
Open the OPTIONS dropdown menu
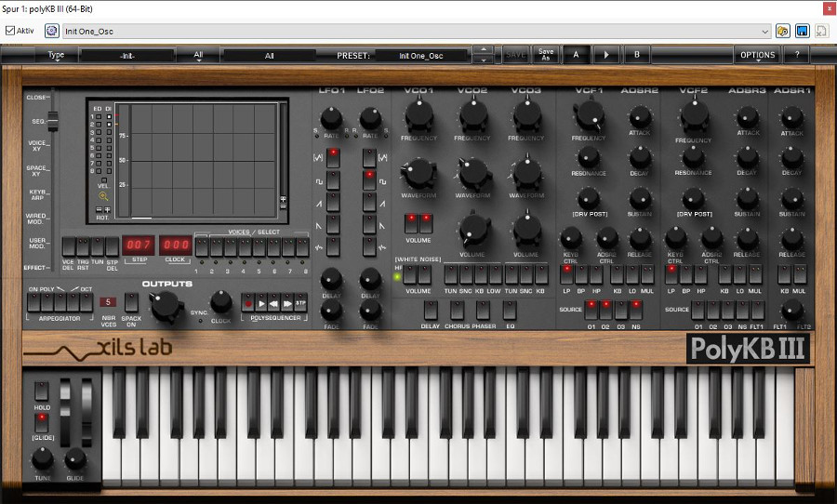pyautogui.click(x=757, y=55)
